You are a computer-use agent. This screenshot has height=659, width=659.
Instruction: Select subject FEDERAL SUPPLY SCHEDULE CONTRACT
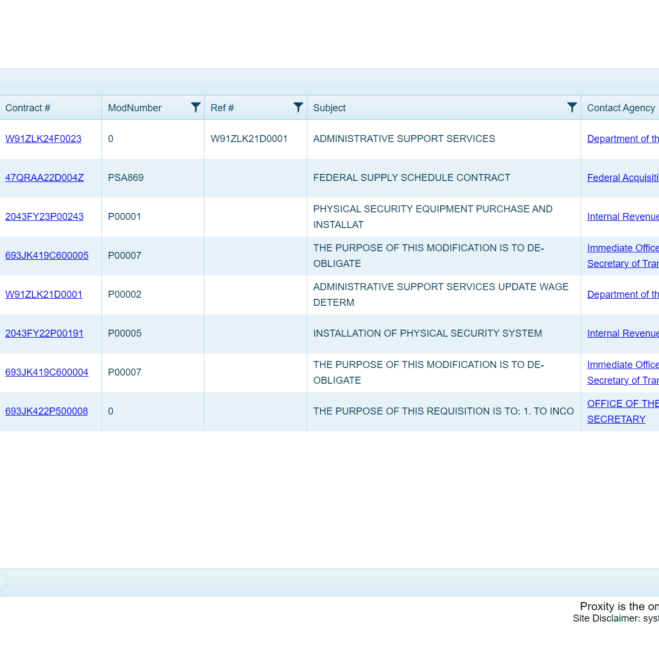[x=411, y=178]
